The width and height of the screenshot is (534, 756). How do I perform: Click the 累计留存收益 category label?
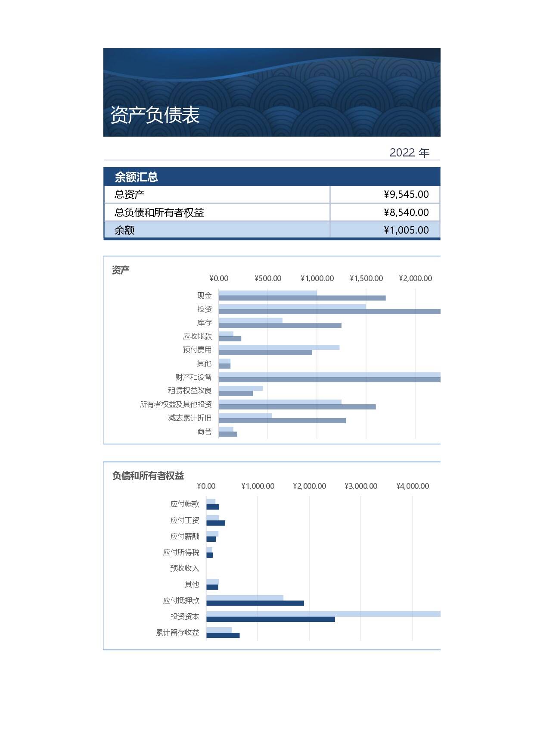coord(177,632)
